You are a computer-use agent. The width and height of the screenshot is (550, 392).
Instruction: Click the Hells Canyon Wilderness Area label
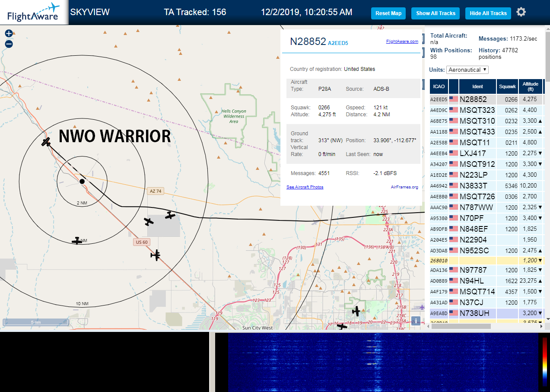(x=233, y=116)
